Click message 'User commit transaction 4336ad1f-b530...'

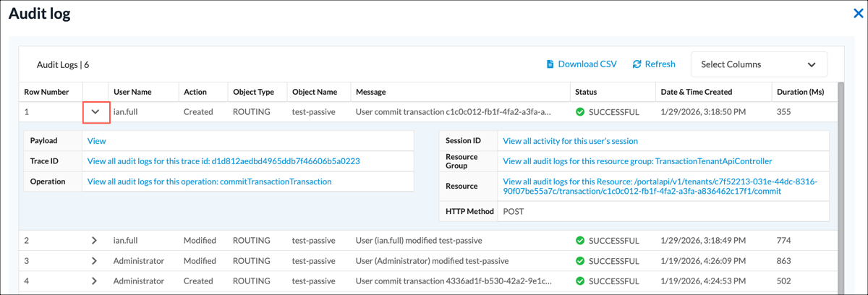click(454, 281)
